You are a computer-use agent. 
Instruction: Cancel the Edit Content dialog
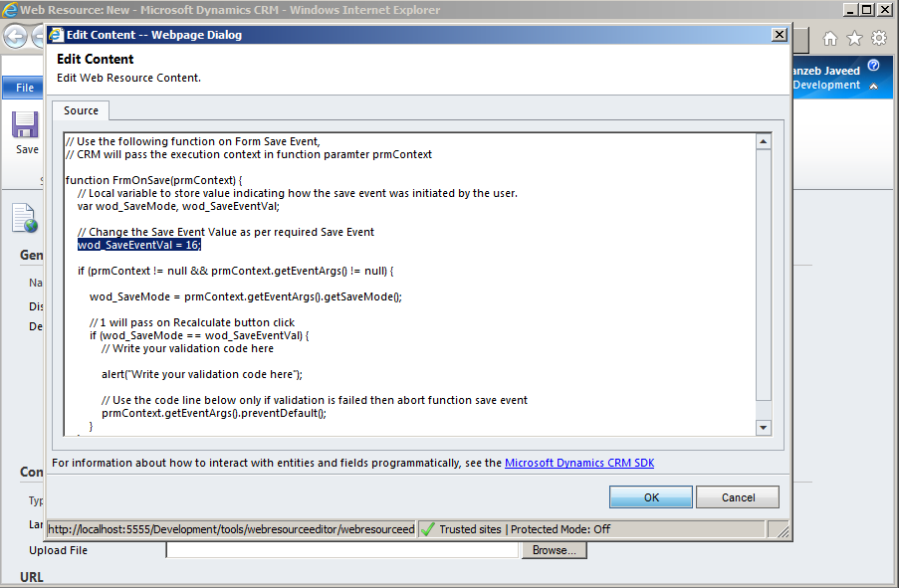[738, 497]
